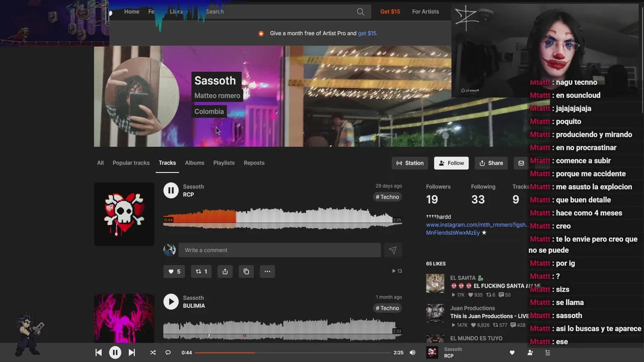
Task: Toggle shuffle in player bar
Action: click(153, 352)
